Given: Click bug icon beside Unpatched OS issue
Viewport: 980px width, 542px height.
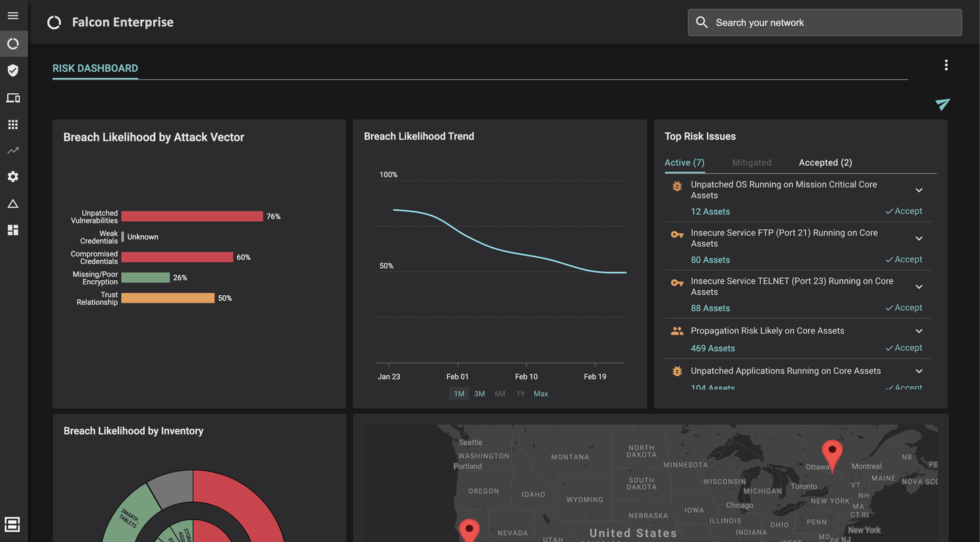Looking at the screenshot, I should tap(676, 186).
